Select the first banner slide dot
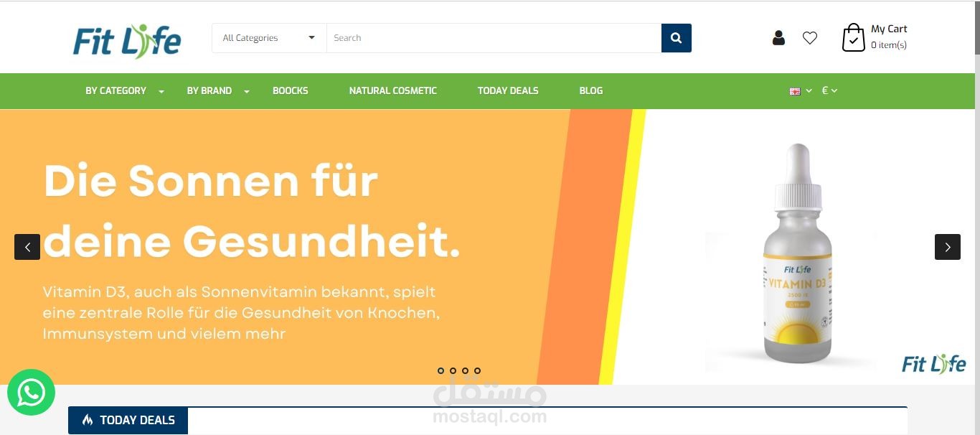The height and width of the screenshot is (435, 980). [x=440, y=371]
